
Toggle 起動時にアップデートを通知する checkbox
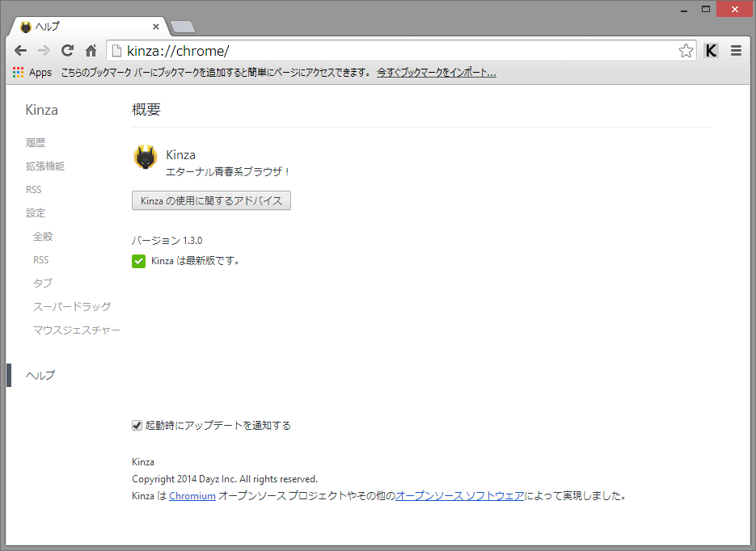(x=137, y=424)
